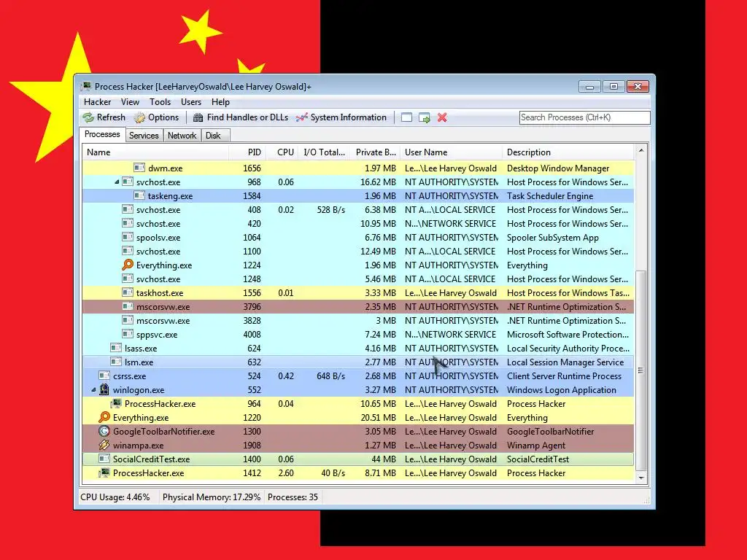Switch to the Network tab
The width and height of the screenshot is (747, 560).
[x=182, y=136]
